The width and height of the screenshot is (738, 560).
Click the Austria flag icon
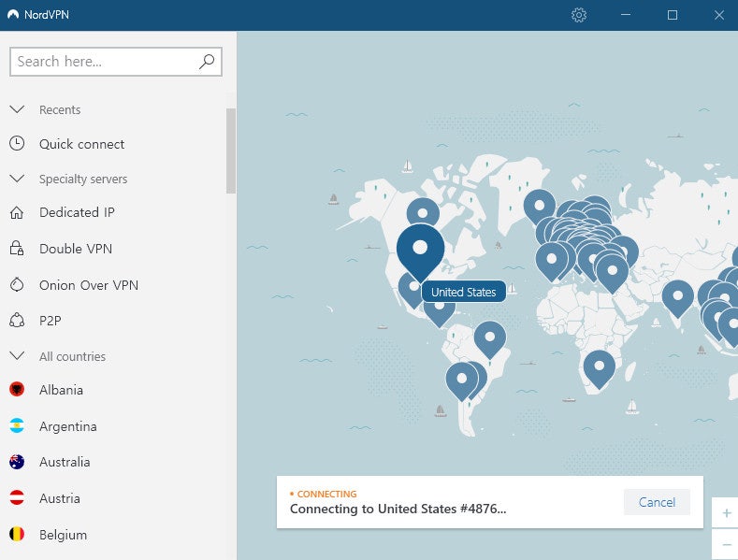click(17, 497)
